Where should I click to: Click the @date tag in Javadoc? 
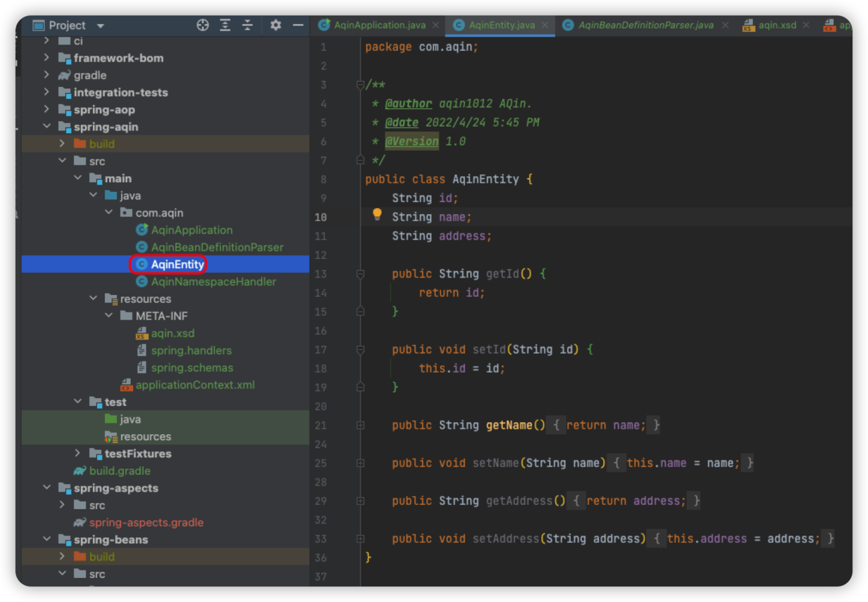click(x=402, y=122)
